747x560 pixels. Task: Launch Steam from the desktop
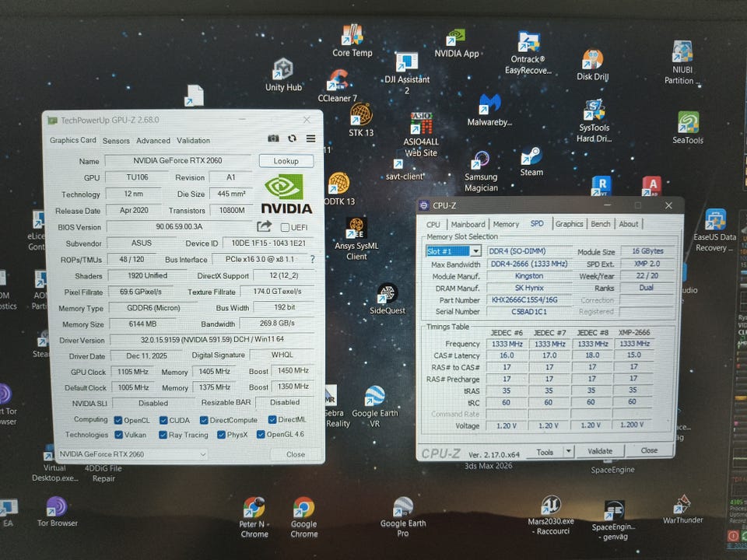click(x=531, y=163)
